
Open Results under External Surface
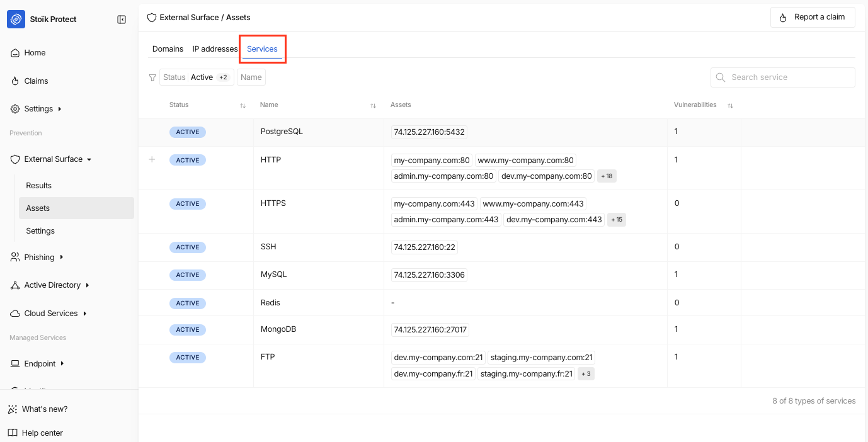point(39,186)
